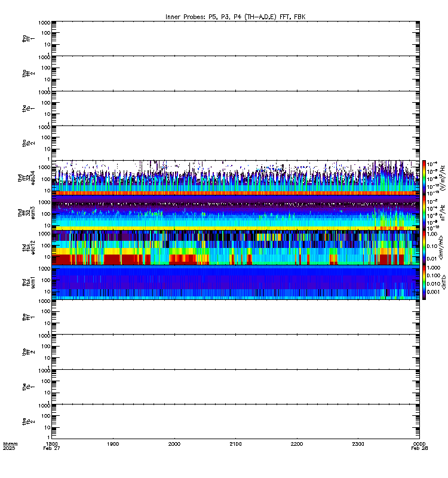Click the '2100' time tick label

[235, 444]
